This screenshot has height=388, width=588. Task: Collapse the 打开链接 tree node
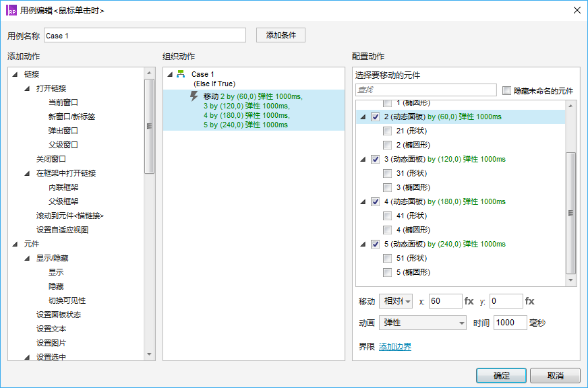(x=27, y=89)
